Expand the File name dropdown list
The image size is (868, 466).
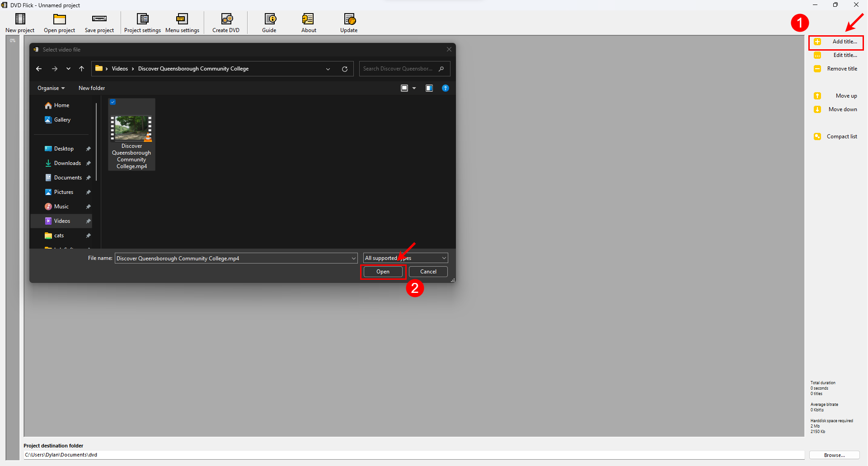coord(354,258)
